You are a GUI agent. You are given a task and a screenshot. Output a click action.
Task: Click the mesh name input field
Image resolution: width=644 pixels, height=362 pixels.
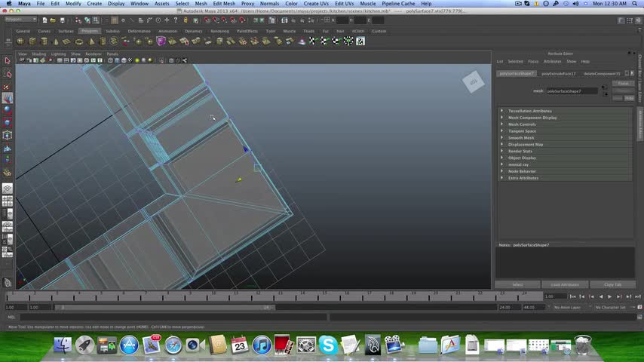[x=572, y=91]
